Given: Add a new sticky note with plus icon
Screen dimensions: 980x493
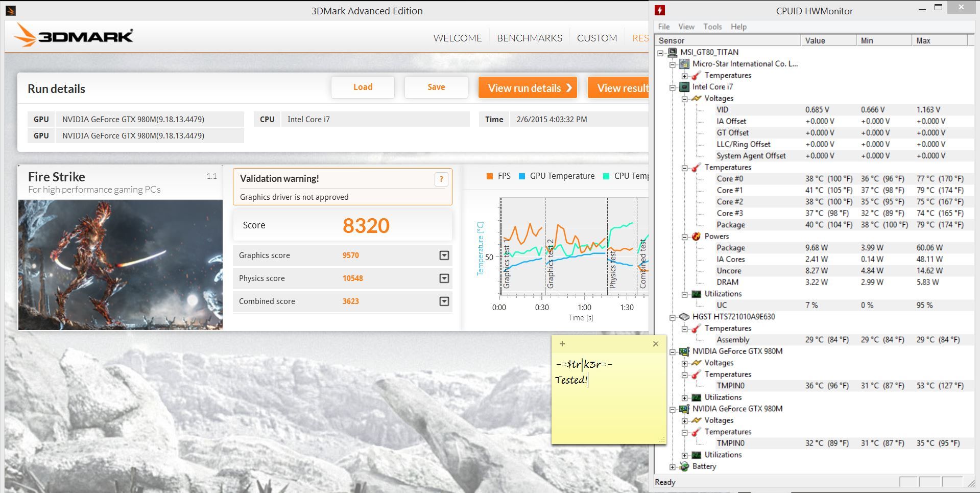Looking at the screenshot, I should click(562, 344).
